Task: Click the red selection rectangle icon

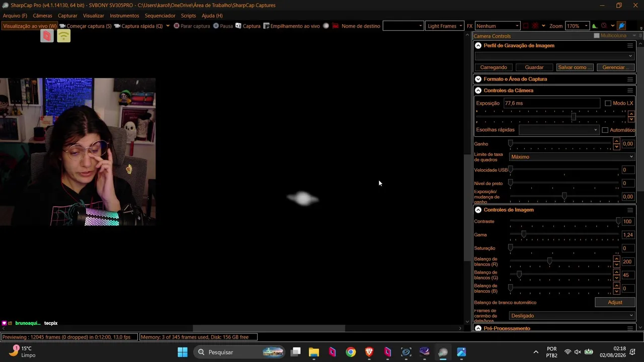Action: [x=526, y=26]
